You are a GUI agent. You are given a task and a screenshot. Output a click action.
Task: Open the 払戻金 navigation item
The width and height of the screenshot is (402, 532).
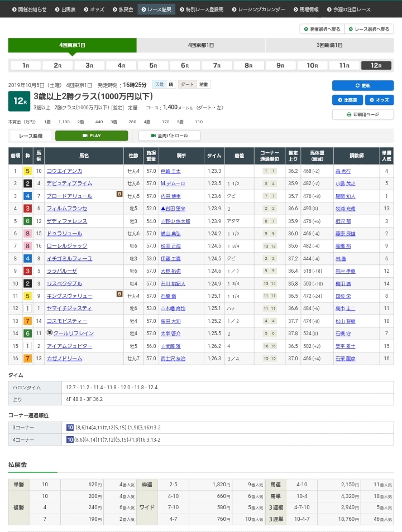(x=123, y=9)
